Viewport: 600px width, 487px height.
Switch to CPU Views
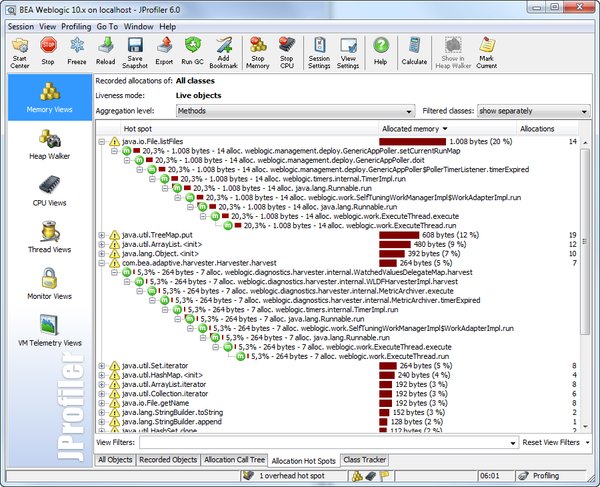[x=50, y=191]
